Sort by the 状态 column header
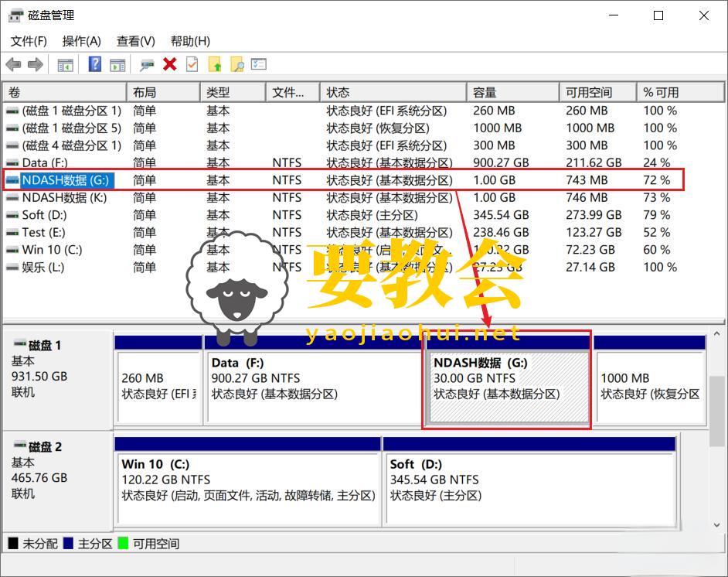 click(x=393, y=93)
